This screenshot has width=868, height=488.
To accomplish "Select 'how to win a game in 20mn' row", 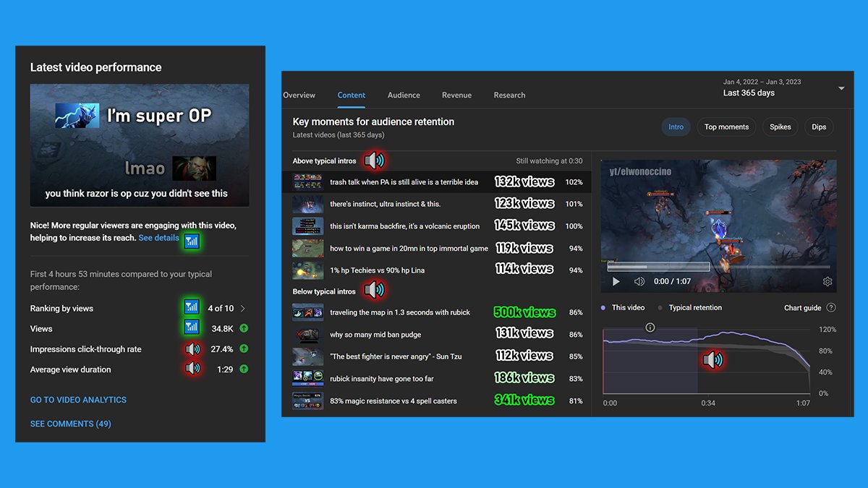I will click(437, 248).
